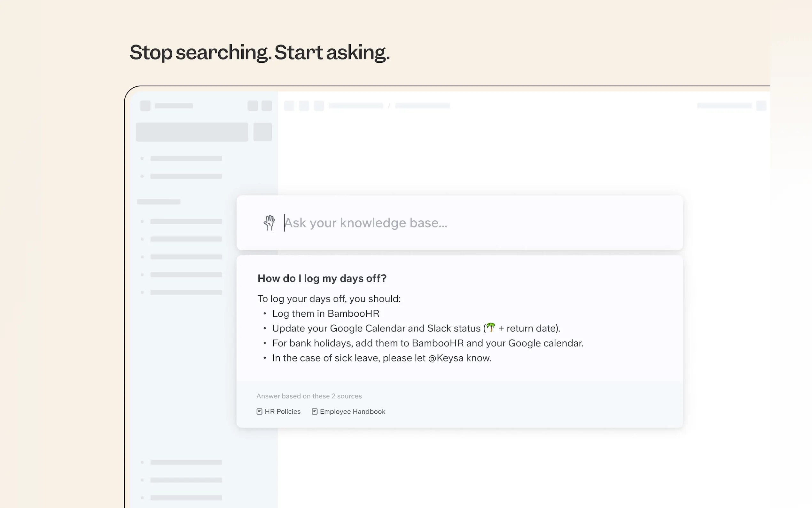Image resolution: width=812 pixels, height=508 pixels.
Task: Click 'Answer based on these 2 sources' text
Action: [x=309, y=396]
